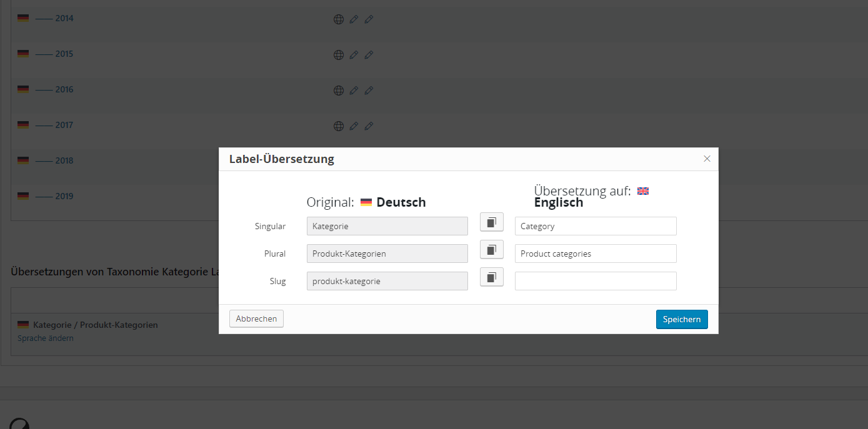Click the English Plural field with Product categories

596,254
